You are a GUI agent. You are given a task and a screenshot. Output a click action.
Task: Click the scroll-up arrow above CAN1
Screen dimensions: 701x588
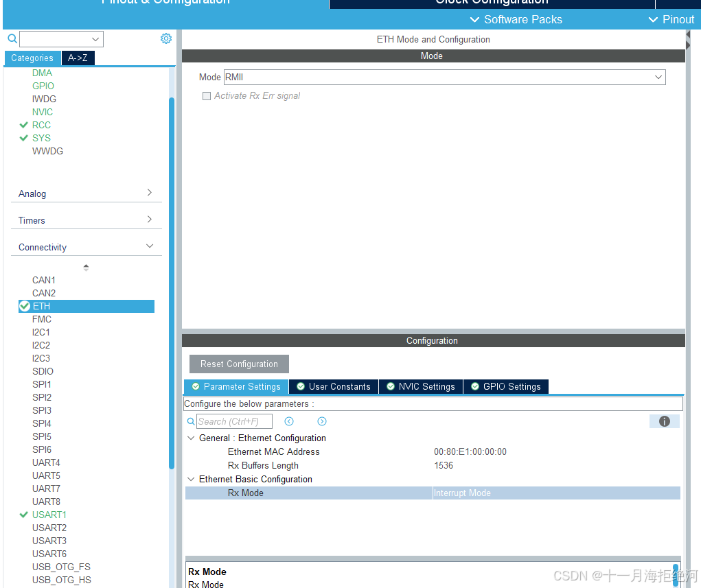coord(86,266)
